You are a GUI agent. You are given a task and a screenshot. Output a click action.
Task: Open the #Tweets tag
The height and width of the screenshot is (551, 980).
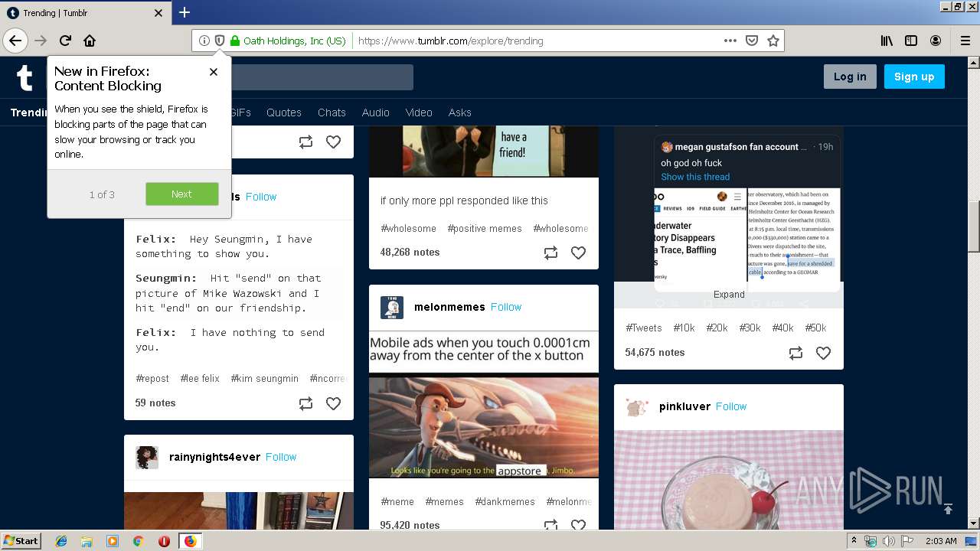[643, 328]
